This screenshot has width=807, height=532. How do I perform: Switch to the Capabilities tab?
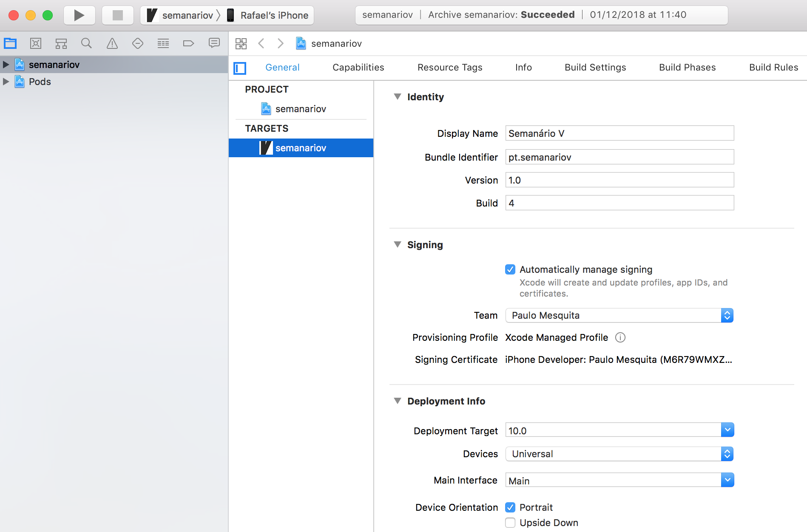pyautogui.click(x=358, y=68)
